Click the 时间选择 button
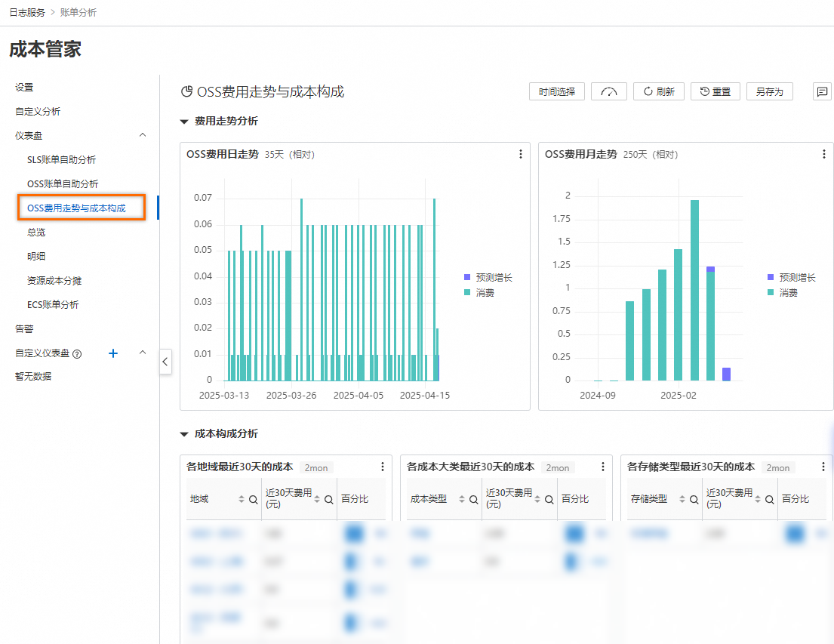Image resolution: width=834 pixels, height=644 pixels. (556, 91)
